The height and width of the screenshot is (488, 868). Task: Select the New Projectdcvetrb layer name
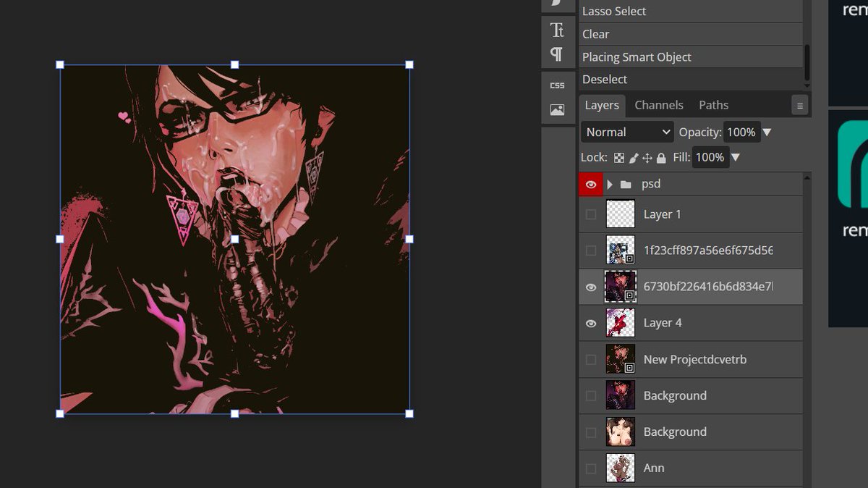coord(695,359)
